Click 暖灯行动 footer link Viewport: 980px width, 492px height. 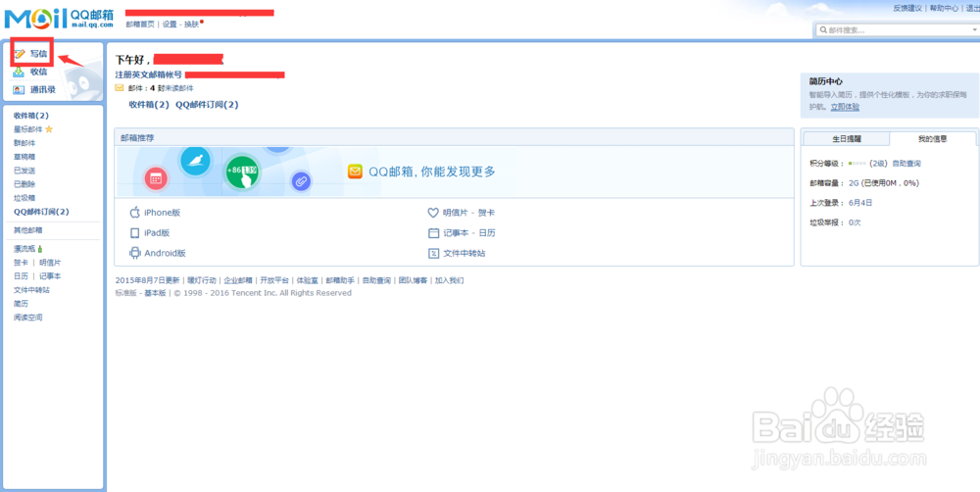(x=202, y=280)
